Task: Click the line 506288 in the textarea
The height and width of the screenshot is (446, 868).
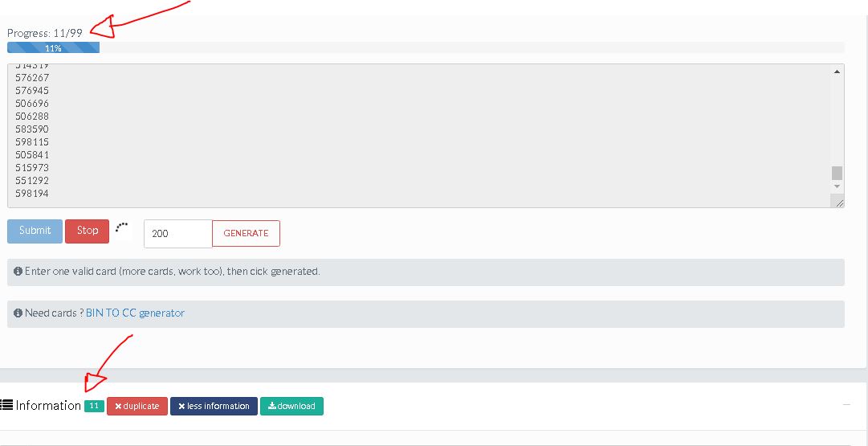Action: pyautogui.click(x=32, y=117)
